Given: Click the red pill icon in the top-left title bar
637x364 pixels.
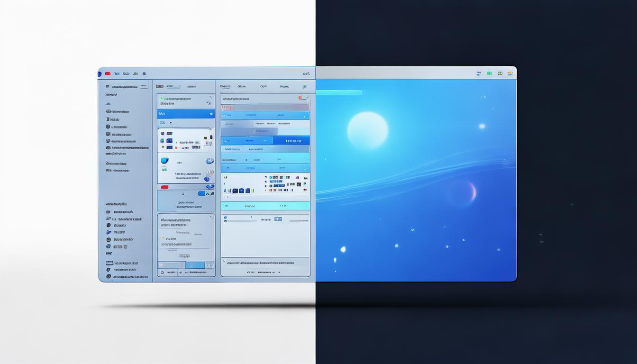Looking at the screenshot, I should point(108,73).
